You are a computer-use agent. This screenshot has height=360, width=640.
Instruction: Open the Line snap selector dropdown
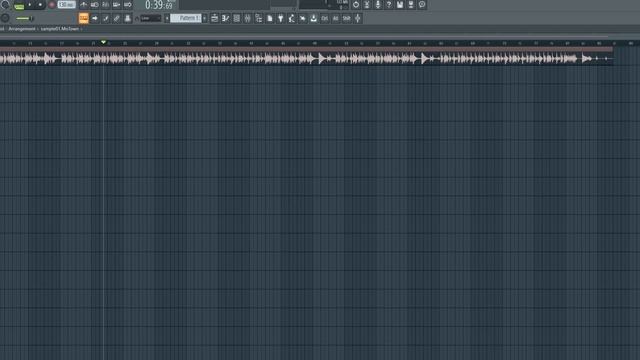click(x=151, y=18)
